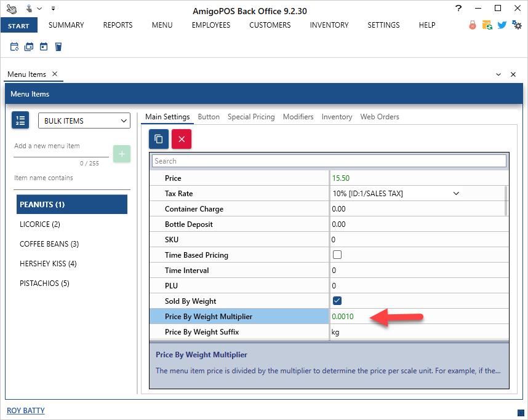The width and height of the screenshot is (528, 420).
Task: Click the question mark help icon
Action: click(458, 8)
